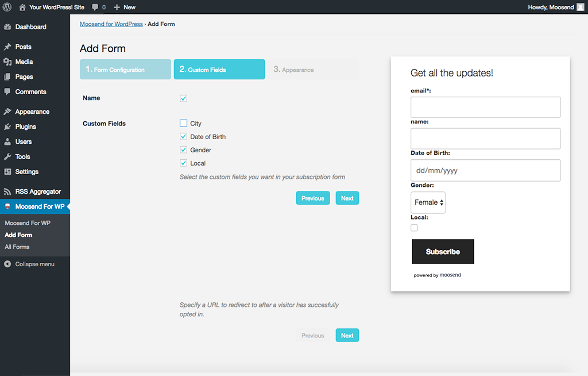
Task: Click the upper teal Previous button
Action: click(313, 198)
